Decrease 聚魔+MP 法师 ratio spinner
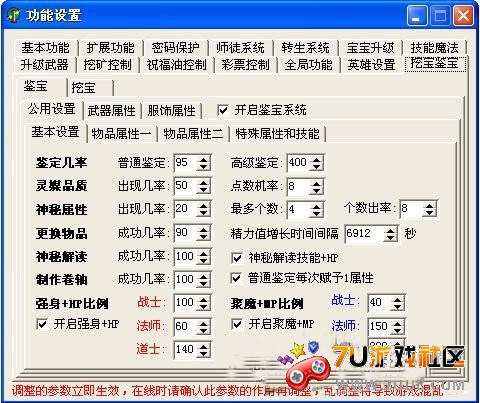480x403 pixels. 397,330
